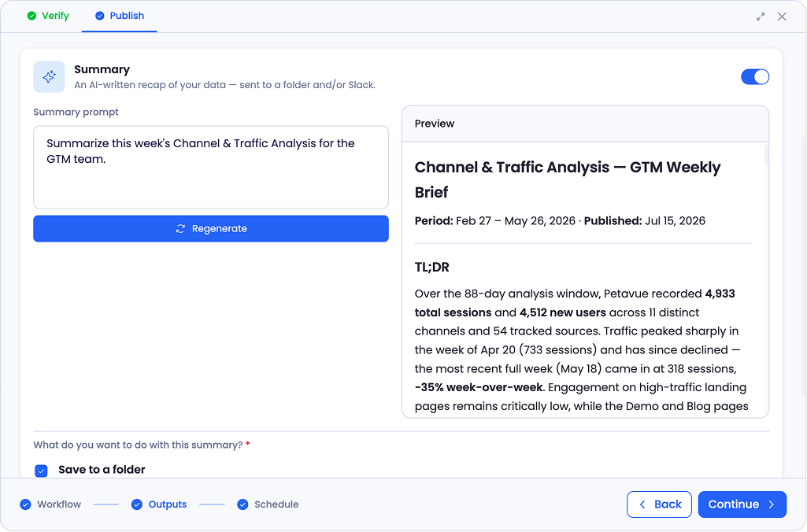The image size is (807, 532).
Task: Edit the Summary prompt text field
Action: [211, 167]
